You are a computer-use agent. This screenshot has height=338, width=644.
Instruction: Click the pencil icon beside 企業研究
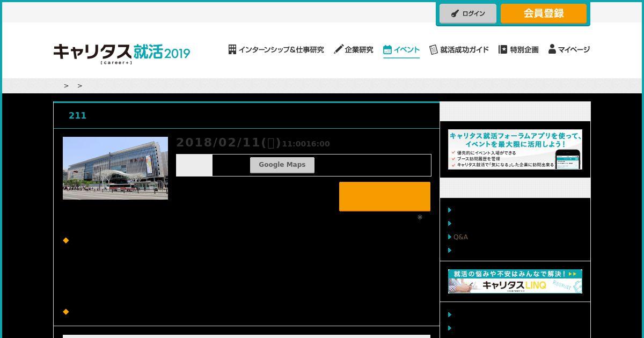click(338, 49)
